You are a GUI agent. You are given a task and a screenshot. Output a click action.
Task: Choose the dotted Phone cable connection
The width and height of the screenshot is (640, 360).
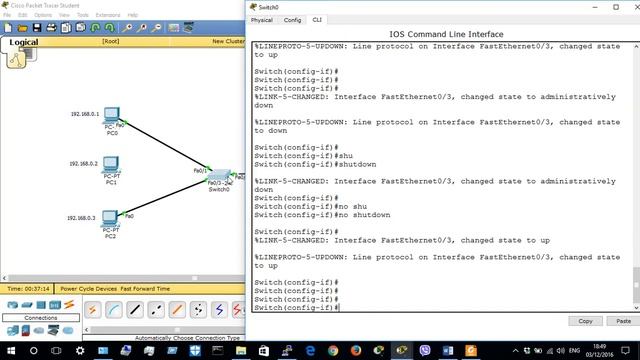pyautogui.click(x=198, y=310)
